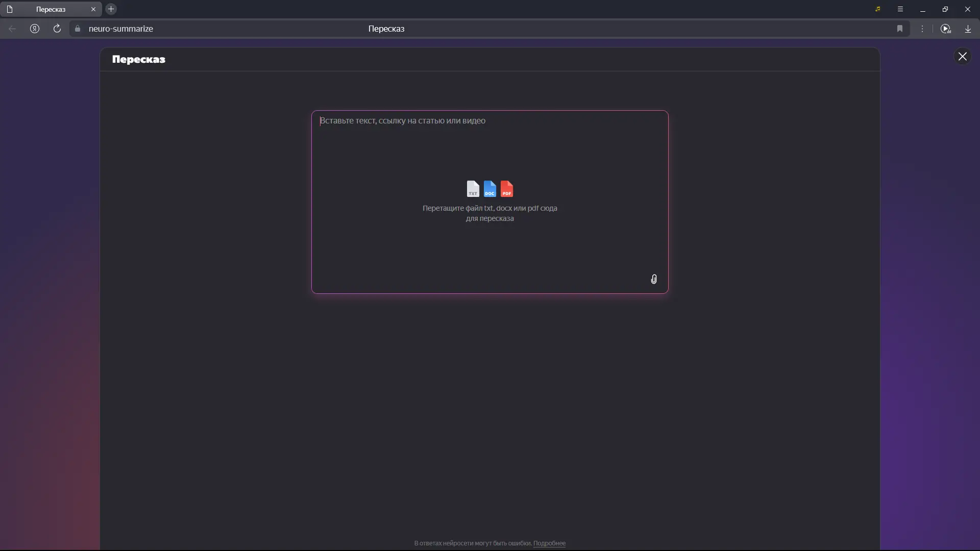Open the media playback control icon
Screen dimensions: 980x551
(x=945, y=29)
